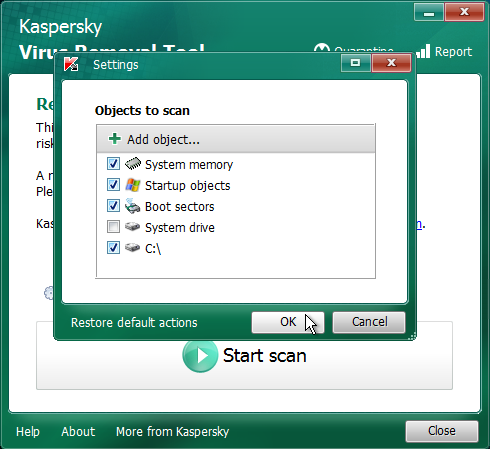Uncheck the Boot sectors checkbox
Screen dimensions: 490x449
pyautogui.click(x=113, y=206)
